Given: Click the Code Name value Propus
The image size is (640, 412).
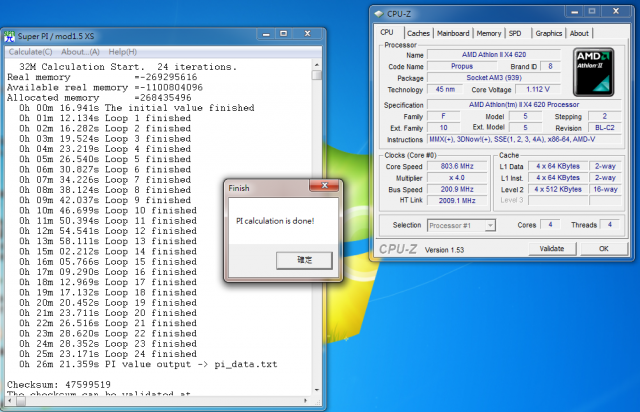Looking at the screenshot, I should coord(462,66).
